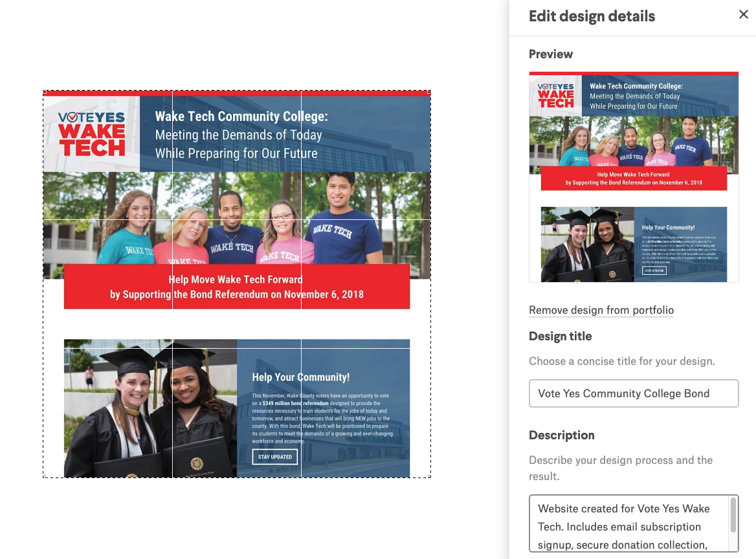Click the graduates image in preview thumbnail
The width and height of the screenshot is (756, 559).
(587, 245)
